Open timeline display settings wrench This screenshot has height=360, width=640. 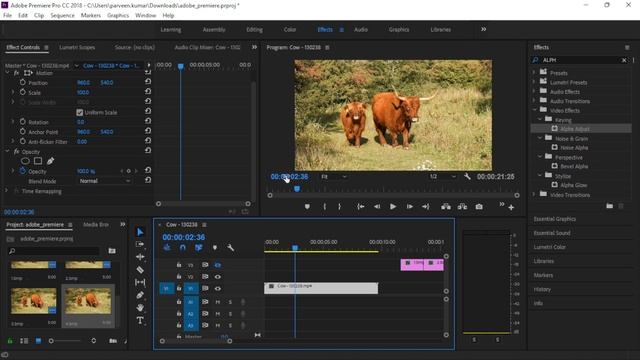(230, 247)
